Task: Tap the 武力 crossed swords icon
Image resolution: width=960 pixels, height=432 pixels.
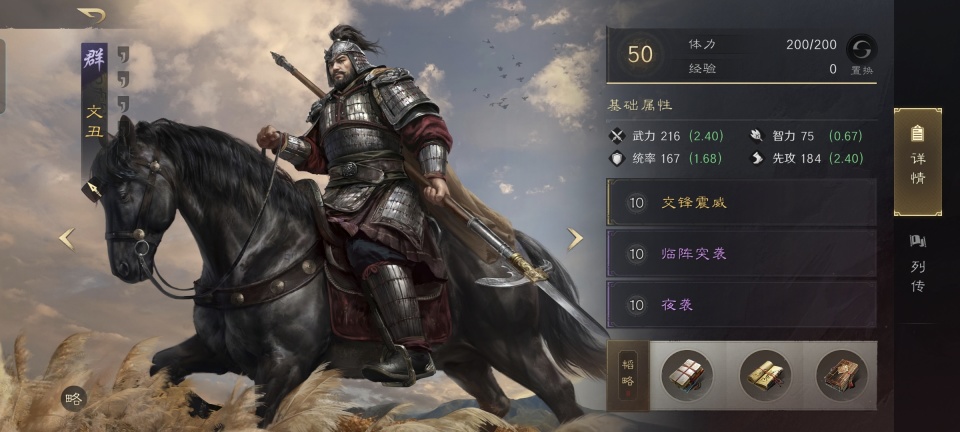Action: pyautogui.click(x=617, y=136)
